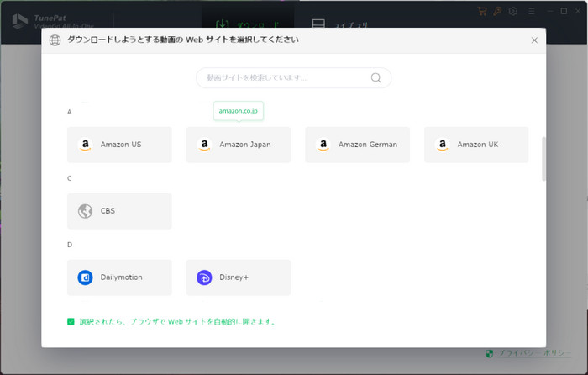Switch to the library tab in TunePat
Image resolution: width=588 pixels, height=375 pixels.
tap(339, 24)
